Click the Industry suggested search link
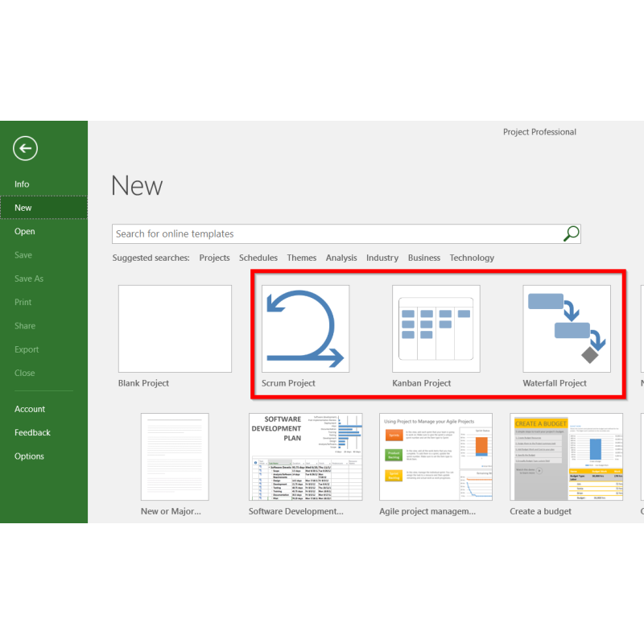The width and height of the screenshot is (644, 644). click(x=382, y=258)
